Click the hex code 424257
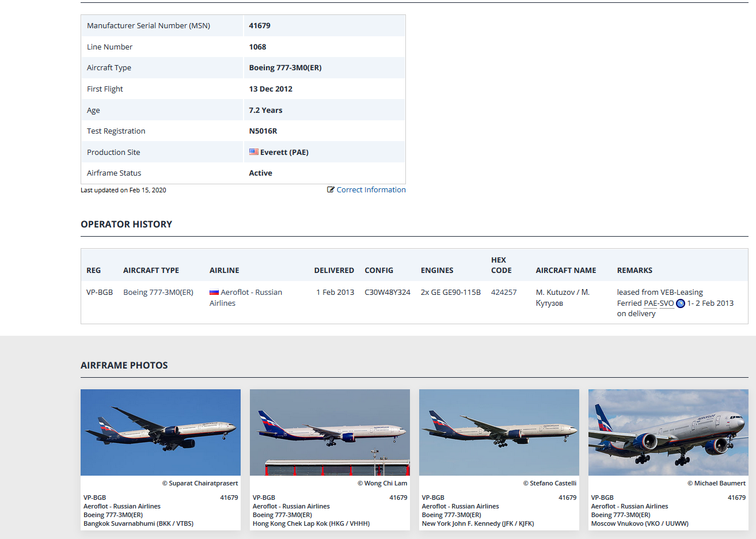756x539 pixels. 504,292
